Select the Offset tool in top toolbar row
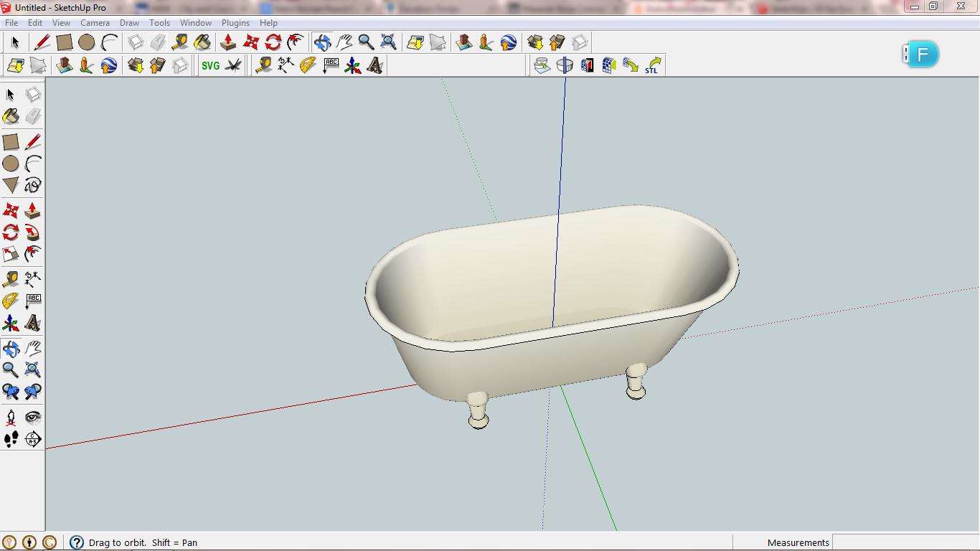This screenshot has width=980, height=551. pyautogui.click(x=295, y=42)
